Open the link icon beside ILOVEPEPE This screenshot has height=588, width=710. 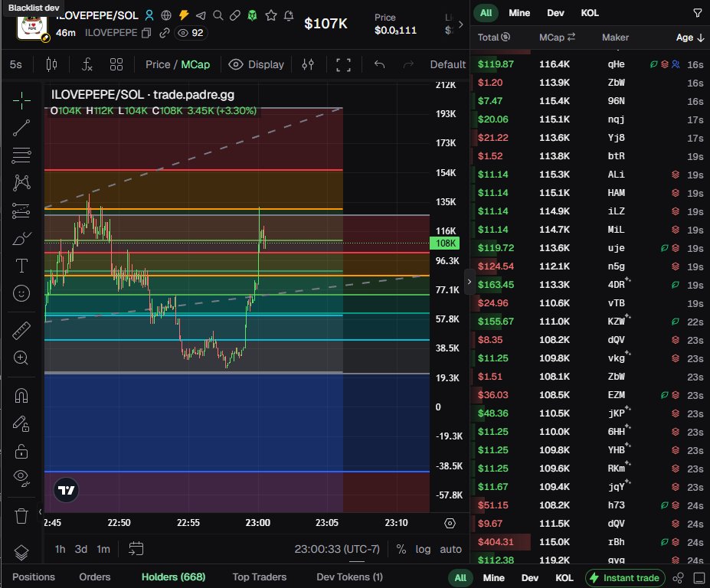165,33
